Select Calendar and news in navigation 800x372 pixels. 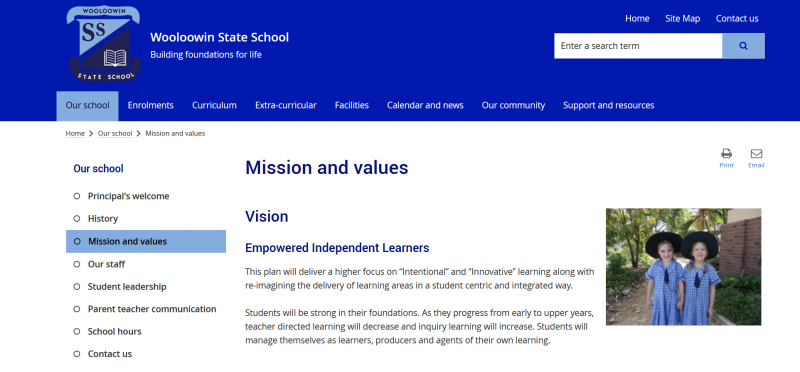point(425,106)
